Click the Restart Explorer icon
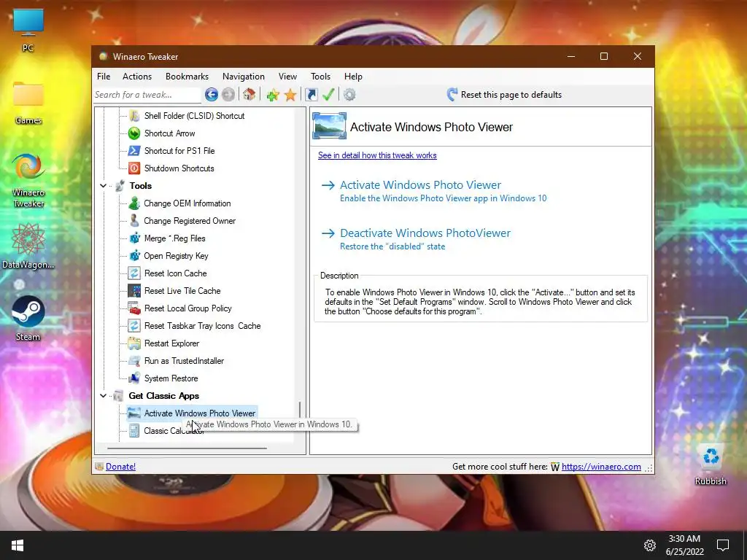747x560 pixels. [134, 343]
